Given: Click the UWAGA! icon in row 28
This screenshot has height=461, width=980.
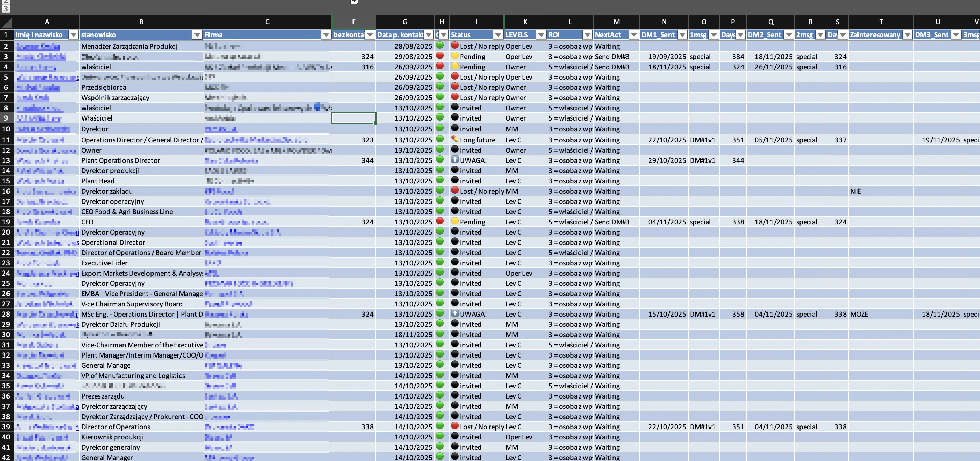Looking at the screenshot, I should pos(455,313).
